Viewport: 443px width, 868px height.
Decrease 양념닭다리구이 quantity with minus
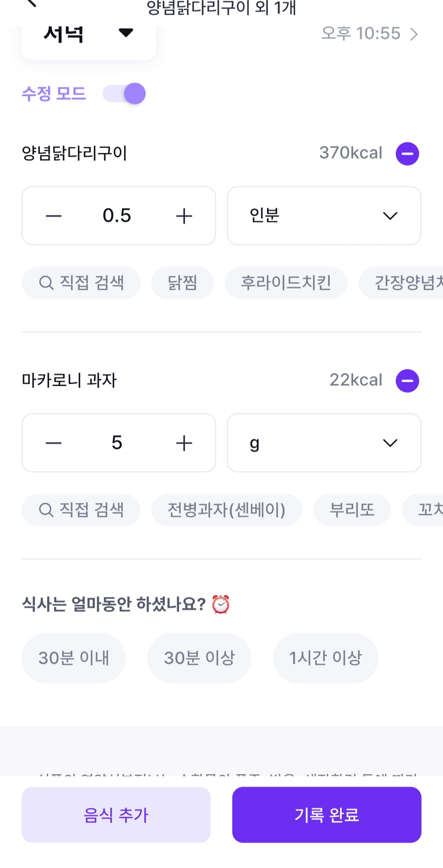(x=54, y=216)
